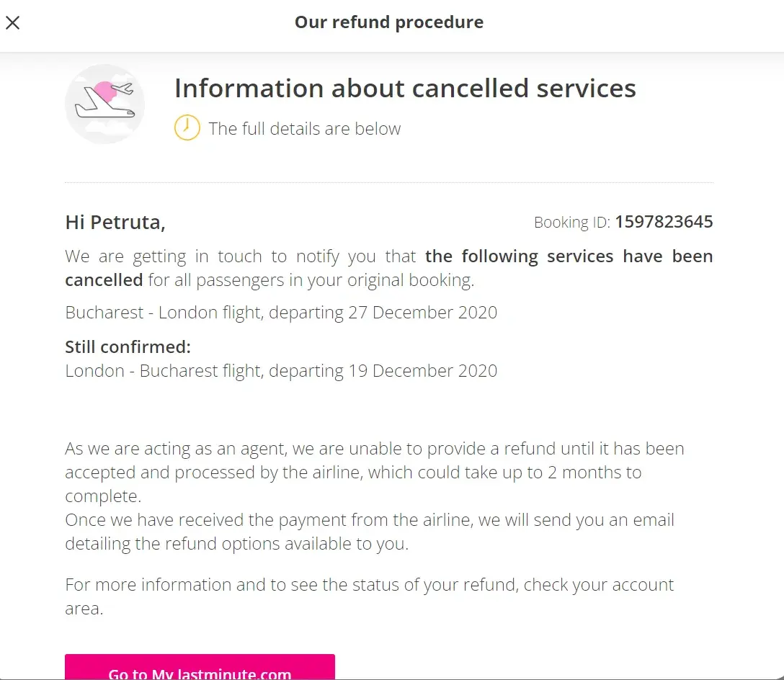Viewport: 784px width, 680px height.
Task: Click 'Information about cancelled services' heading
Action: click(x=405, y=89)
